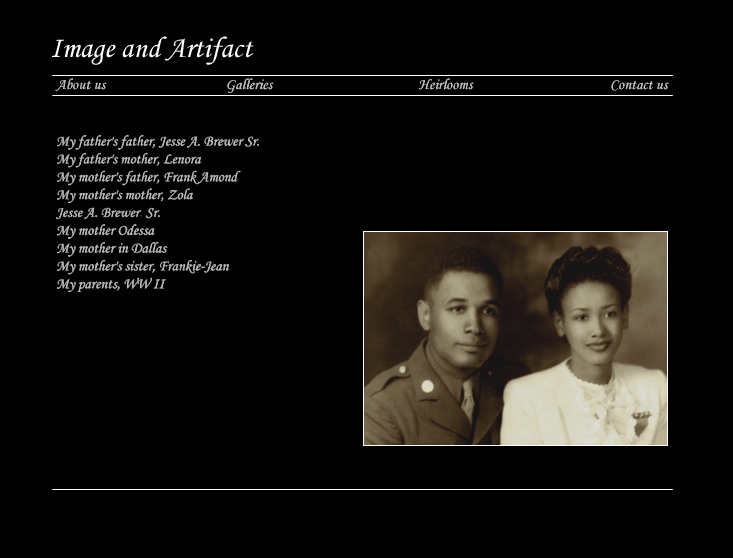The image size is (733, 558).
Task: Show 'My mother's sister, Frankie-Jean'
Action: click(143, 266)
